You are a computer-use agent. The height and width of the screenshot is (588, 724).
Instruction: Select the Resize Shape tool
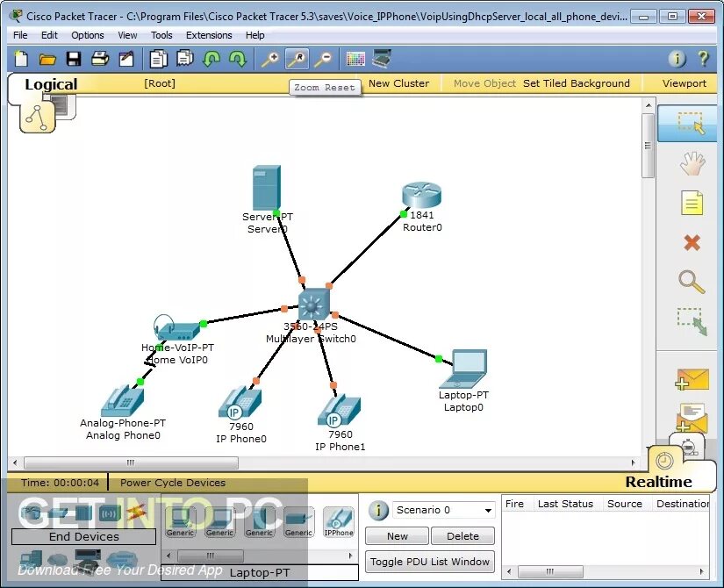click(x=692, y=321)
